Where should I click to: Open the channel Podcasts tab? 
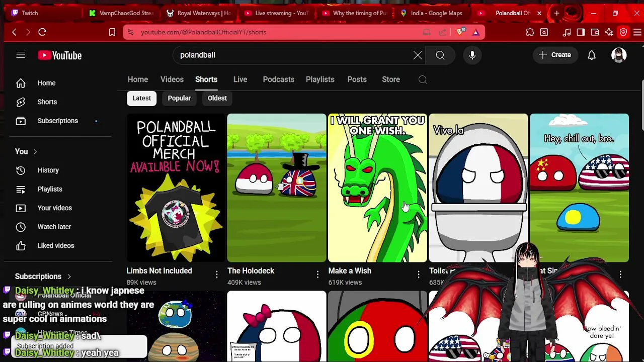[279, 79]
